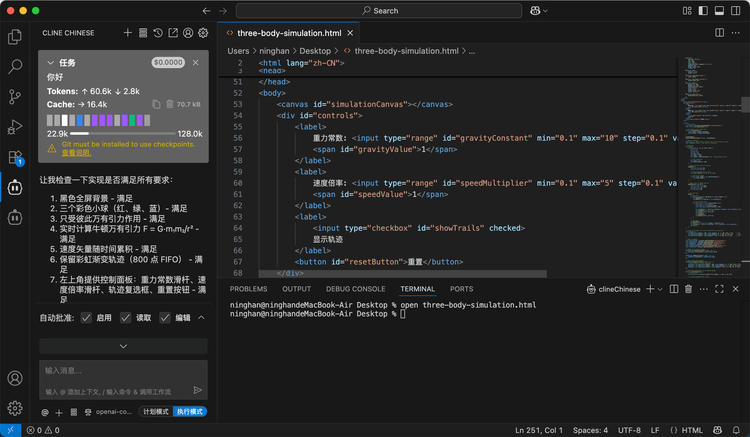750x437 pixels.
Task: Open the Run and Debug view
Action: click(x=15, y=127)
